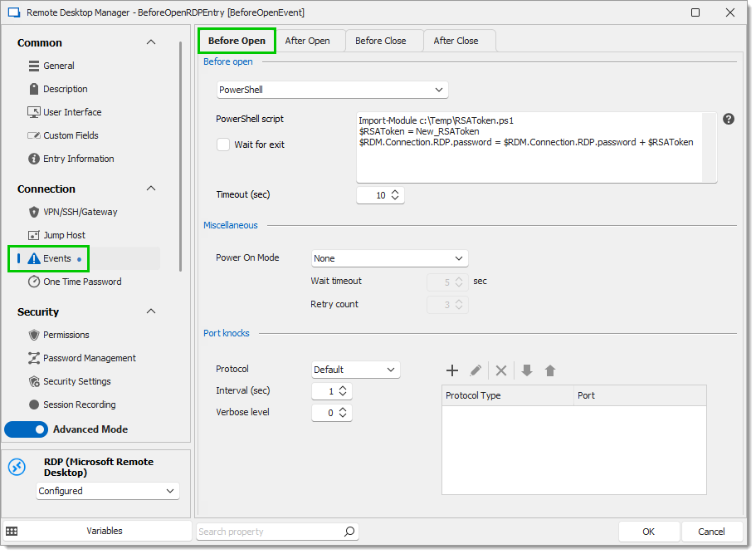Click the Remote Desktop Manager title icon
Screen dimensions: 756x554
(14, 12)
